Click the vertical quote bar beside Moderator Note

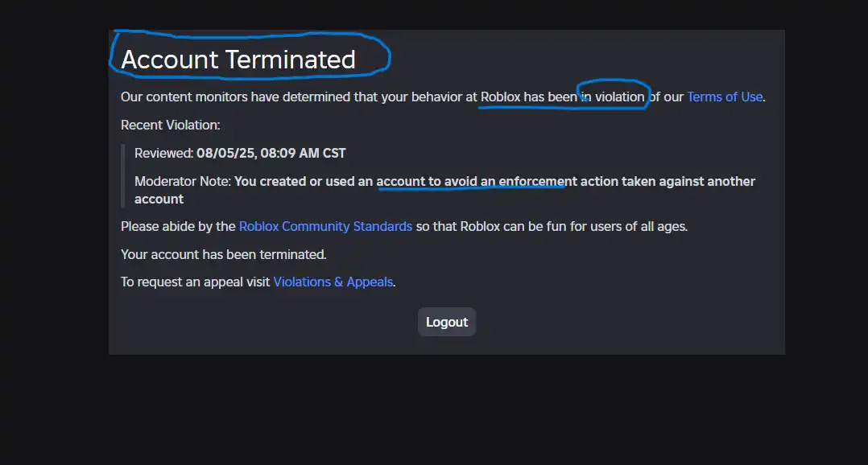pyautogui.click(x=123, y=176)
